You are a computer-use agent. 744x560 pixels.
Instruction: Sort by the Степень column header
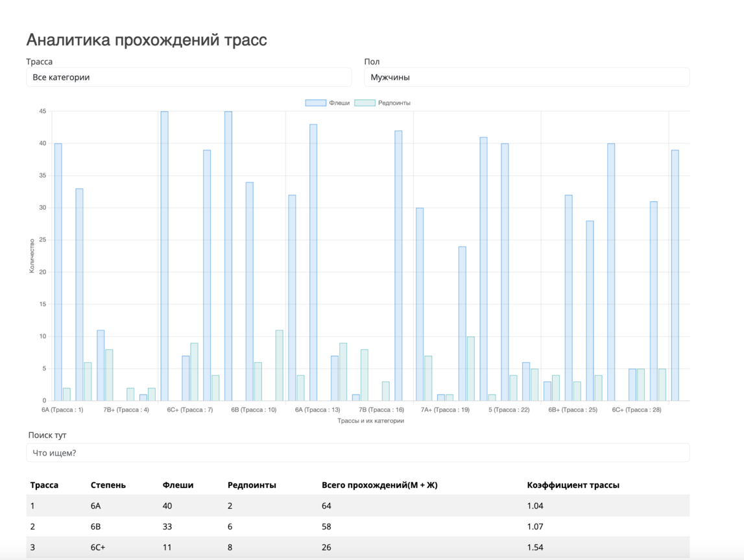click(108, 485)
